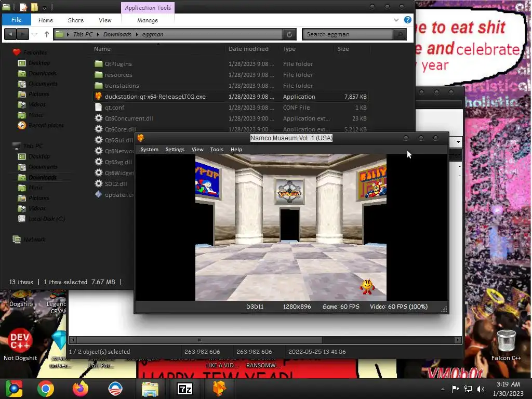Click Explorer back navigation arrow
This screenshot has height=399, width=532.
(x=10, y=34)
